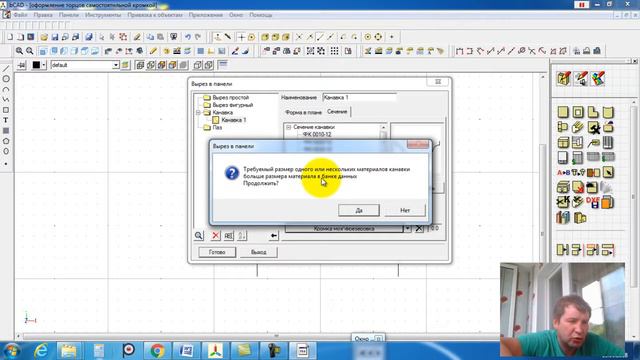This screenshot has height=360, width=640.
Task: Click the yellow pencil toolbar icon
Action: (x=153, y=51)
